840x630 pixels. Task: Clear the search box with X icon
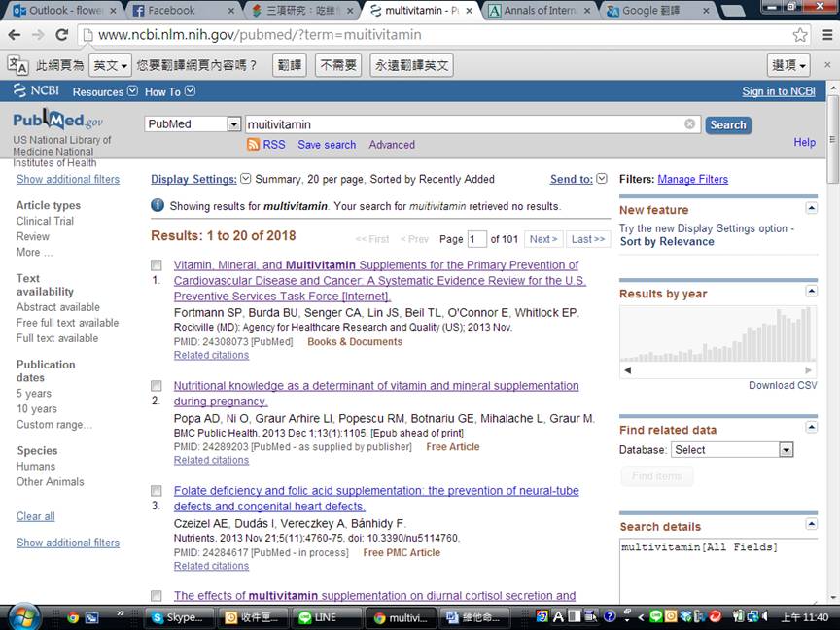pos(689,124)
